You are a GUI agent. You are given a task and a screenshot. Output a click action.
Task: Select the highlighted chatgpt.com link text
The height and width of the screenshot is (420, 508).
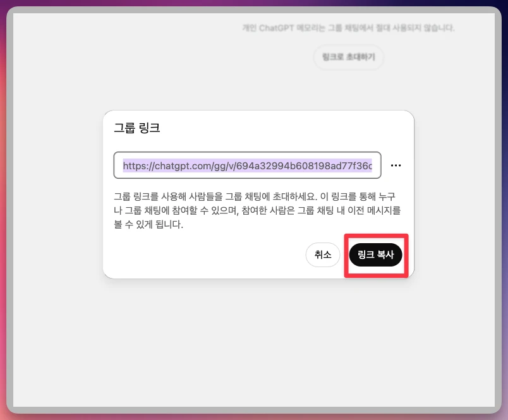247,165
